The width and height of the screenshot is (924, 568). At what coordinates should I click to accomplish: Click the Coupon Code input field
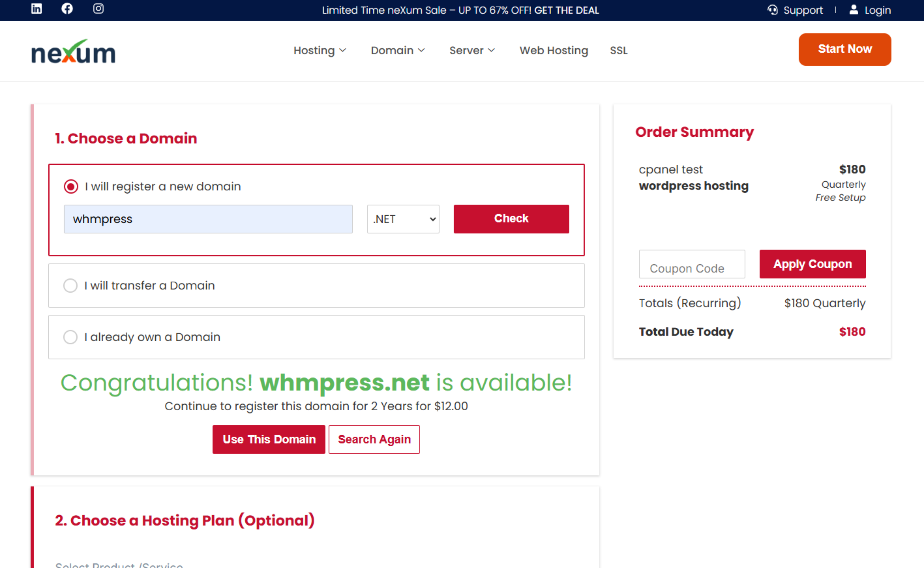tap(692, 265)
